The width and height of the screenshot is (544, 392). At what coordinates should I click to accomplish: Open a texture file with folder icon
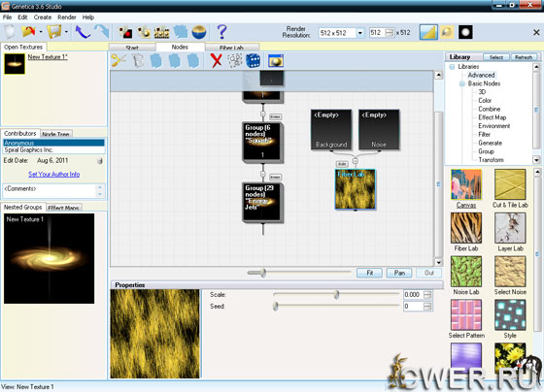[28, 32]
